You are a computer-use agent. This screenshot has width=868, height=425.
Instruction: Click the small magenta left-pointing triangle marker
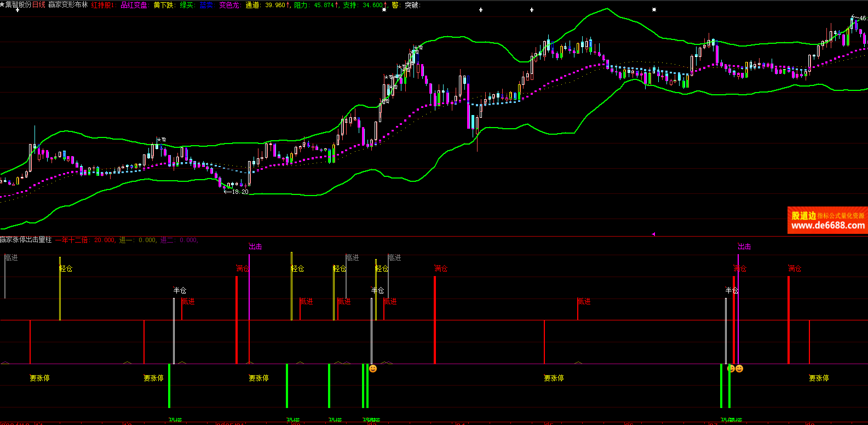[x=653, y=234]
